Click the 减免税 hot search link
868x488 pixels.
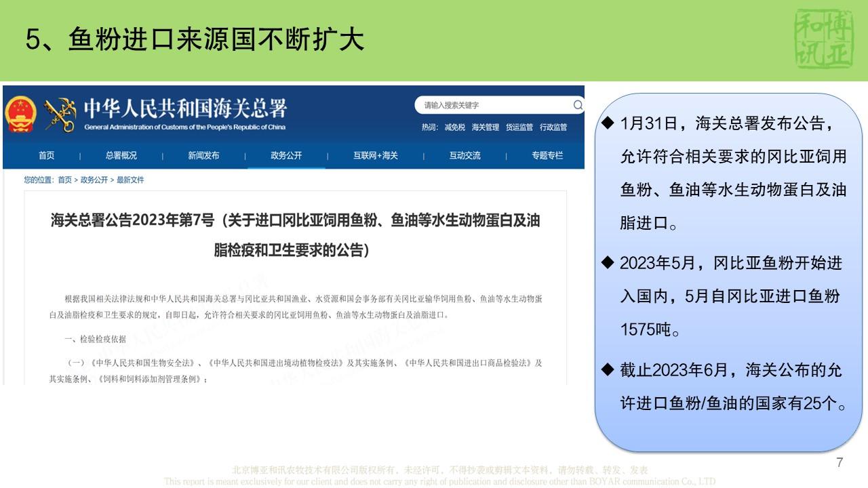point(454,127)
